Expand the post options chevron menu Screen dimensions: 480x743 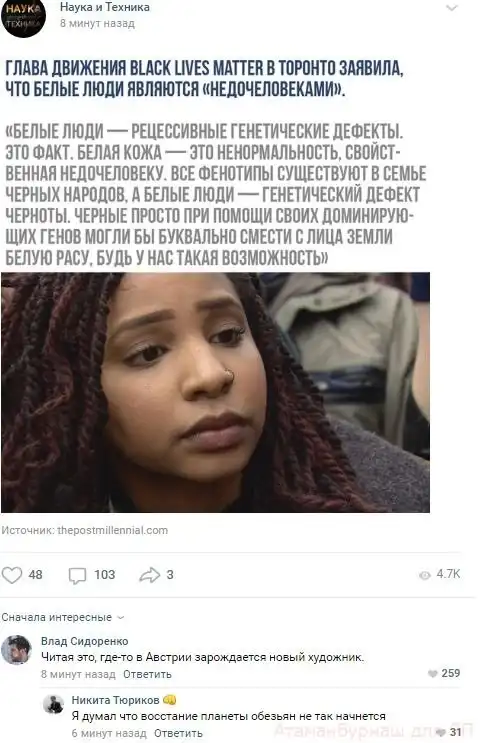click(x=452, y=8)
